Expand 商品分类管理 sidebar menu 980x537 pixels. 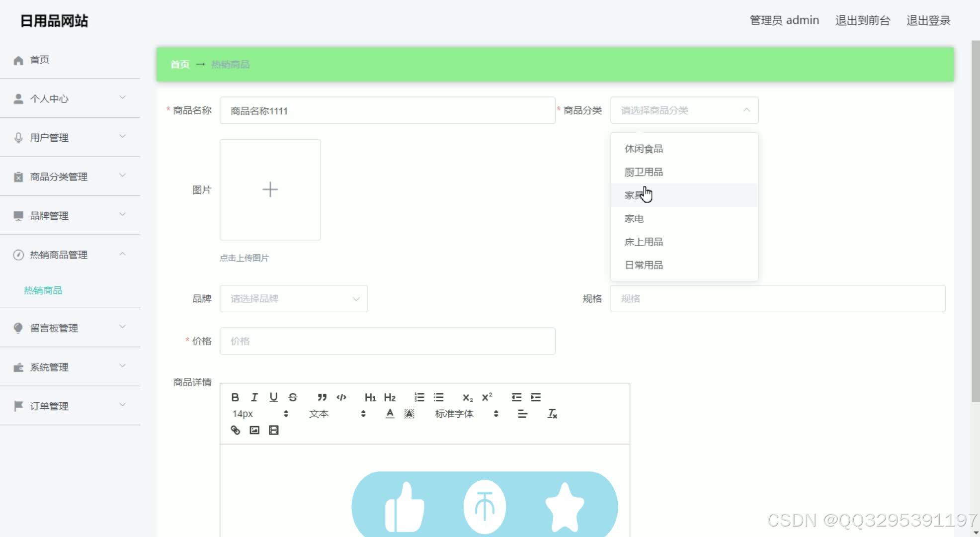click(70, 177)
